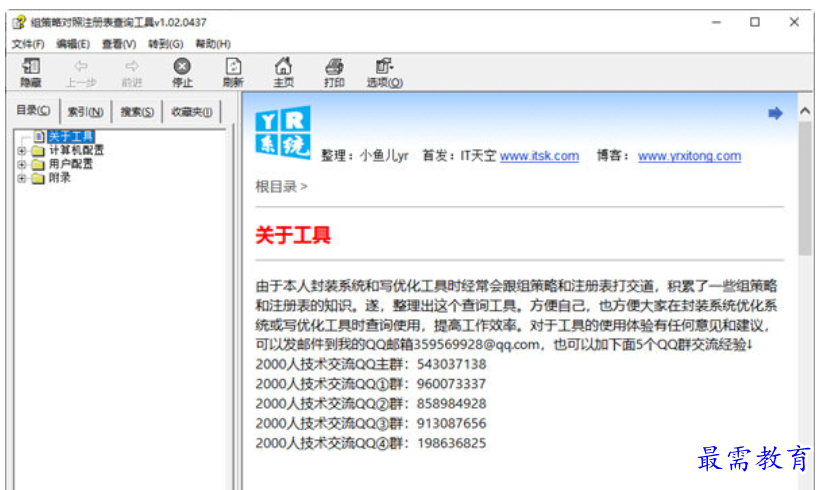Open the 文件(F) menu
The image size is (819, 490).
[28, 44]
